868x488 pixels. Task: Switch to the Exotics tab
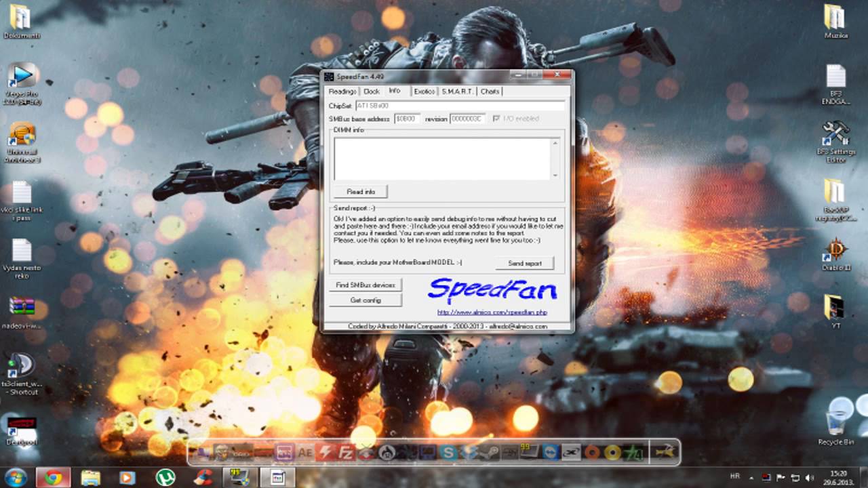click(424, 91)
